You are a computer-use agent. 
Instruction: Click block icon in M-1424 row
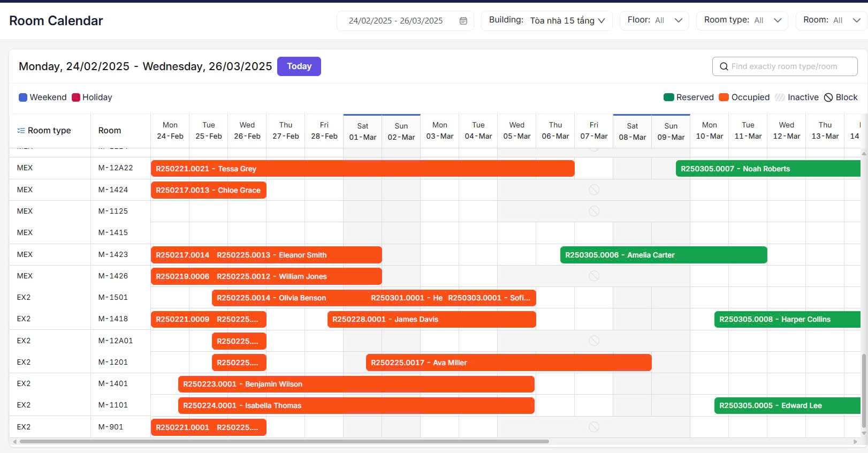(x=594, y=190)
